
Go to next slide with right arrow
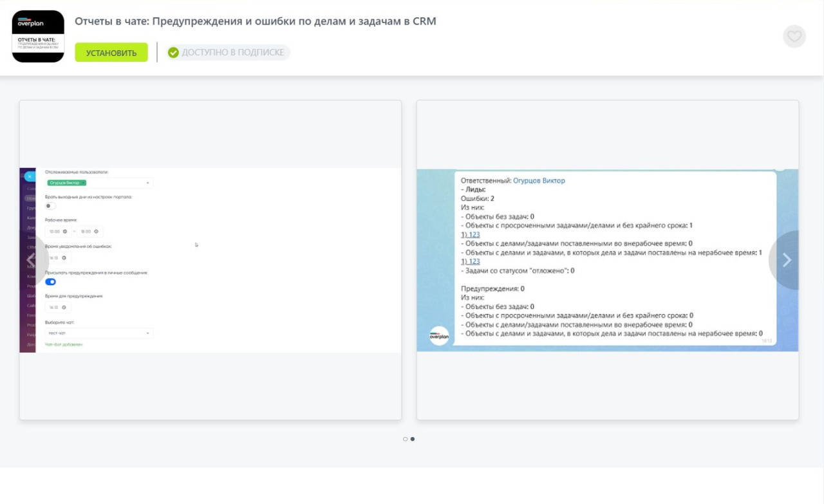(786, 260)
